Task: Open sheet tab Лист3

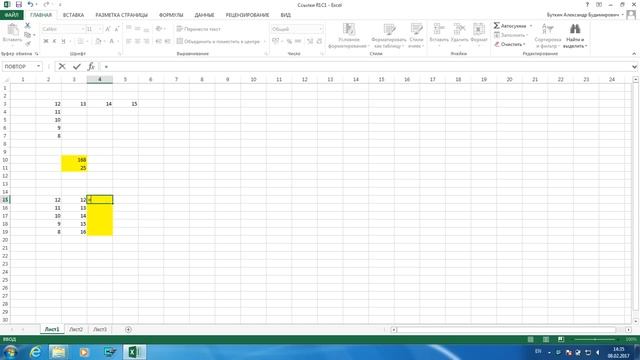Action: pos(100,329)
